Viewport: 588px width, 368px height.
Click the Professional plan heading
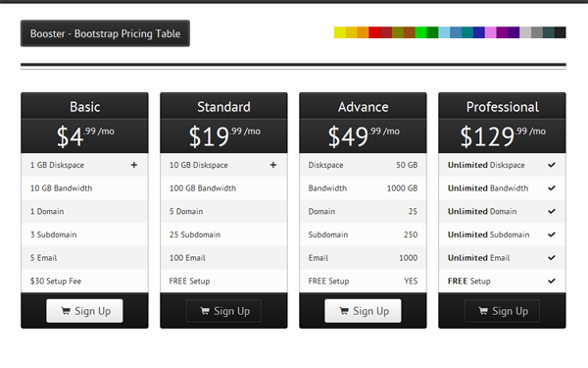pyautogui.click(x=503, y=107)
